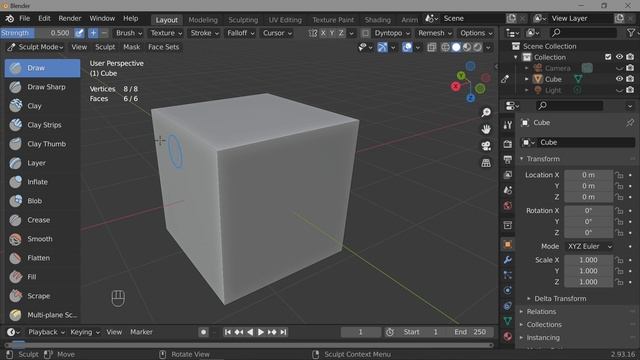Switch to the Modeling workspace tab
The image size is (640, 360).
pyautogui.click(x=203, y=20)
